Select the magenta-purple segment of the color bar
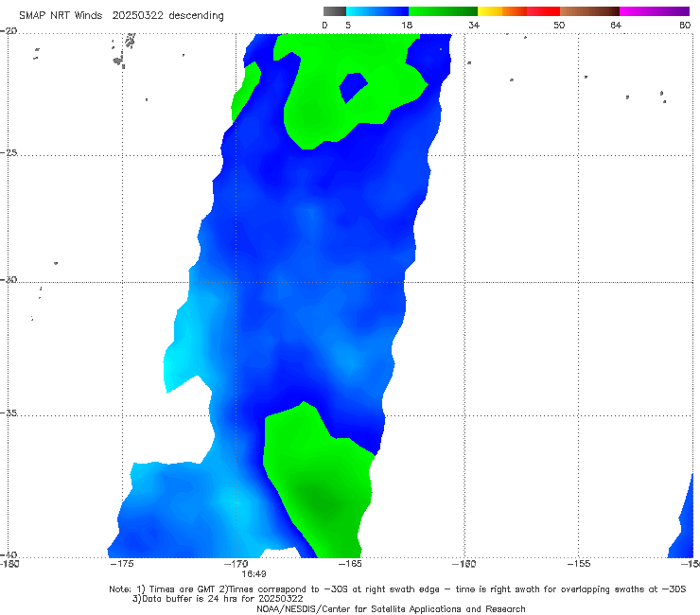 pyautogui.click(x=655, y=11)
